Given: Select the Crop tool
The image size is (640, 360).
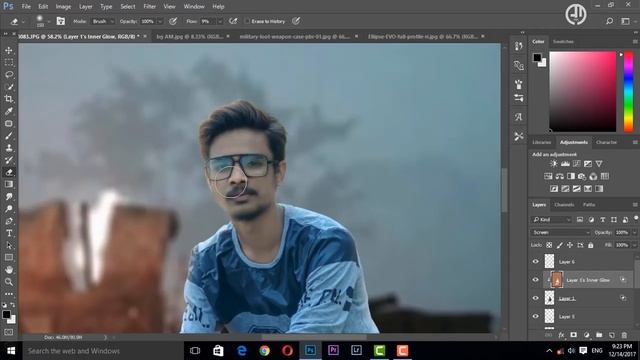Looking at the screenshot, I should coord(9,99).
